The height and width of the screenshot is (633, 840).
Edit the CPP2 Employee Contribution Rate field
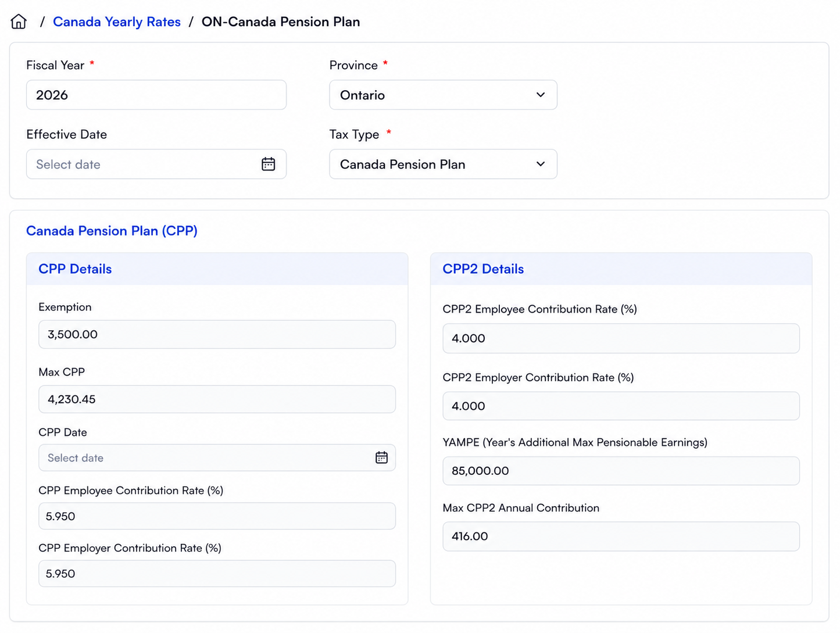621,338
